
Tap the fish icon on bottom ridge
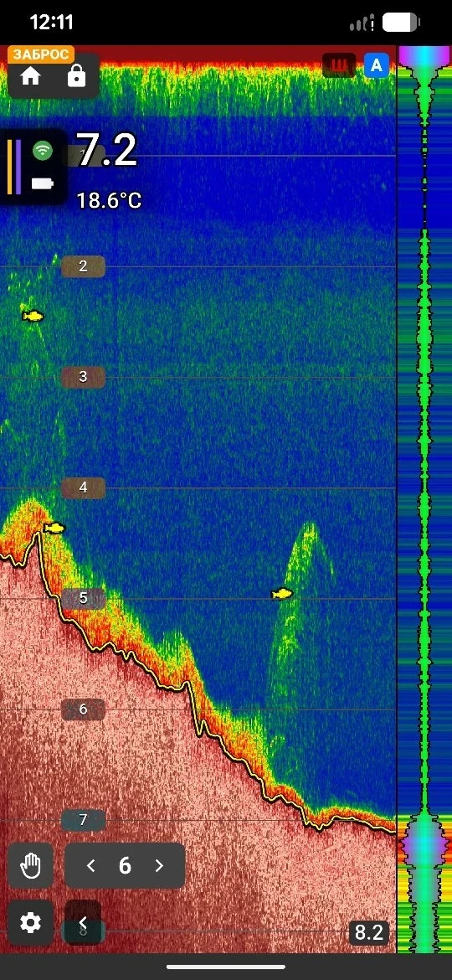54,529
